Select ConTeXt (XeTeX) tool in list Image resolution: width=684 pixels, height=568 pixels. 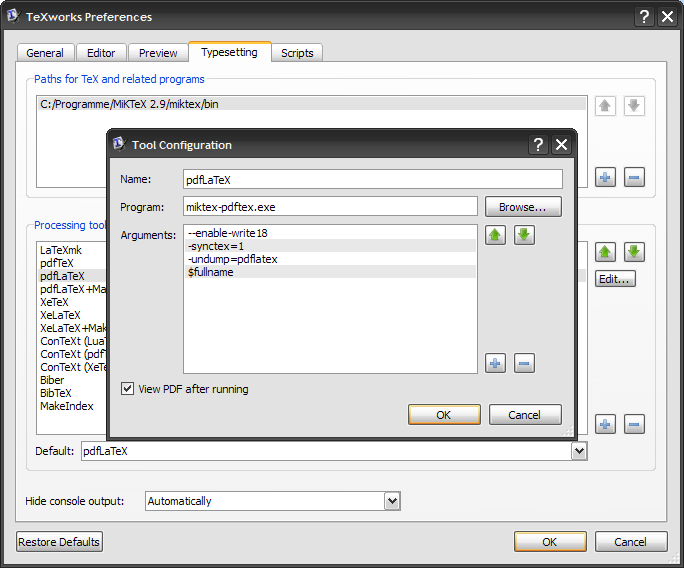pyautogui.click(x=73, y=367)
